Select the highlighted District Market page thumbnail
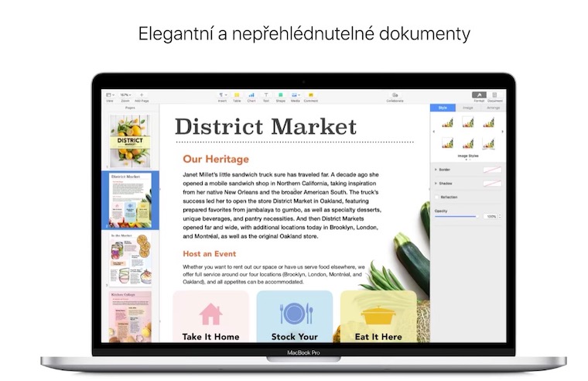The height and width of the screenshot is (381, 588). pos(130,200)
